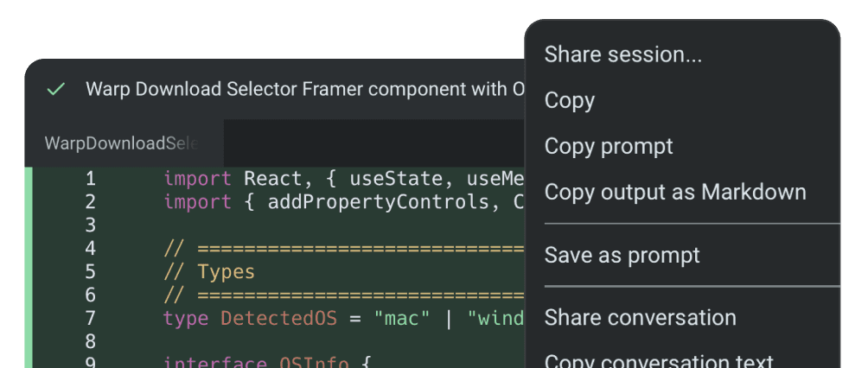The width and height of the screenshot is (868, 368).
Task: Click the Warp Download Selector Framer component title
Action: point(305,89)
